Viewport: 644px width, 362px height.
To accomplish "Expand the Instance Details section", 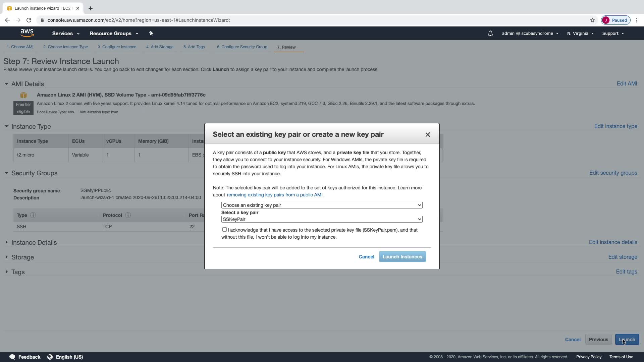I will pyautogui.click(x=34, y=242).
